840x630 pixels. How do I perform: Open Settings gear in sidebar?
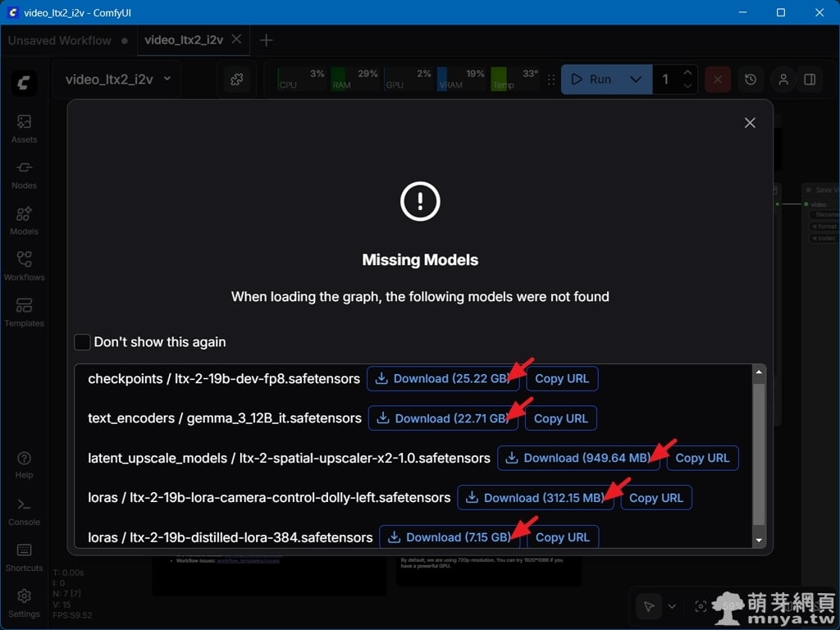click(x=24, y=601)
